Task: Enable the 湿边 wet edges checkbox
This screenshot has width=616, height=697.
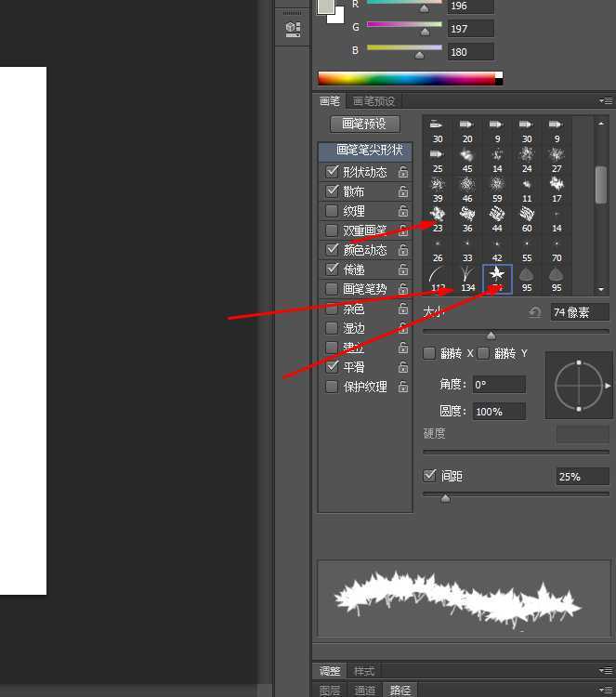Action: coord(332,328)
